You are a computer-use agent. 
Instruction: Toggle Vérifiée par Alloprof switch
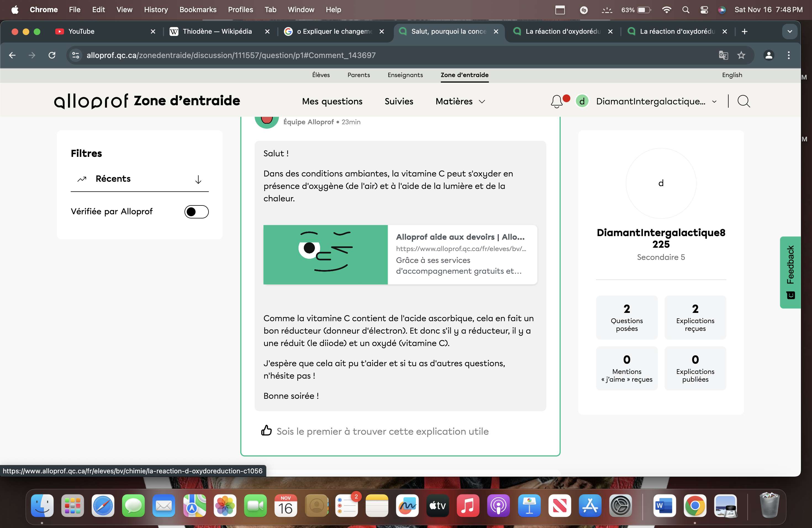pyautogui.click(x=196, y=212)
